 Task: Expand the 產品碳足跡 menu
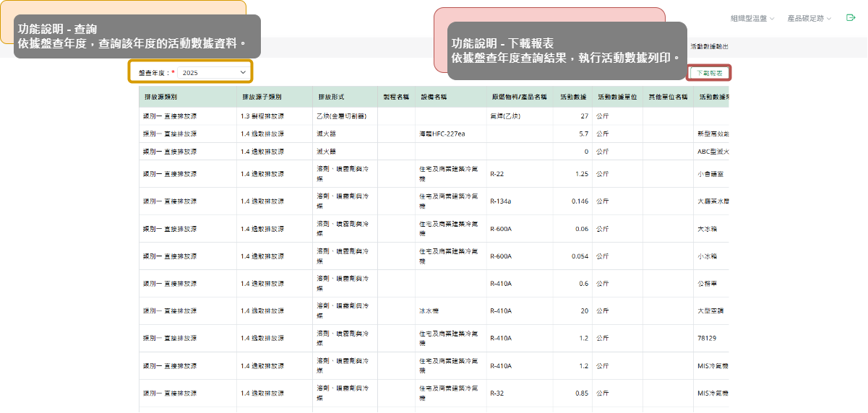click(x=809, y=18)
